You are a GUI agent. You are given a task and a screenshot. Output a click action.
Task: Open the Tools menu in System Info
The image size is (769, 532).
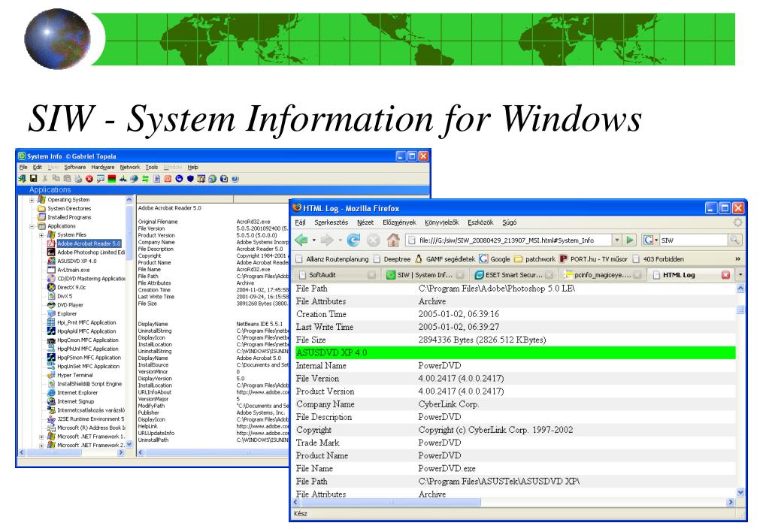152,168
